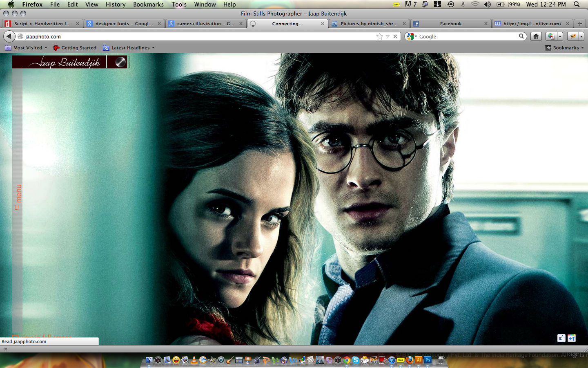
Task: Open Adobe Illustrator from the Dock
Action: point(419,360)
